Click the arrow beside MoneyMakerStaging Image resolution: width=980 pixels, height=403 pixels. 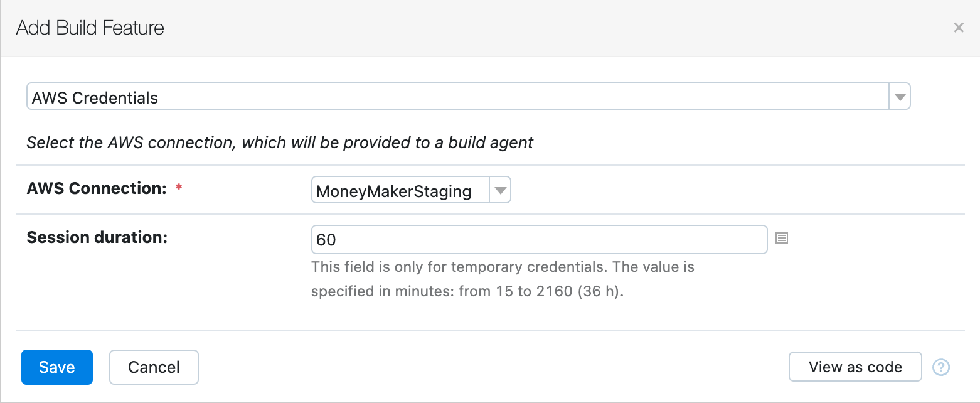point(500,190)
